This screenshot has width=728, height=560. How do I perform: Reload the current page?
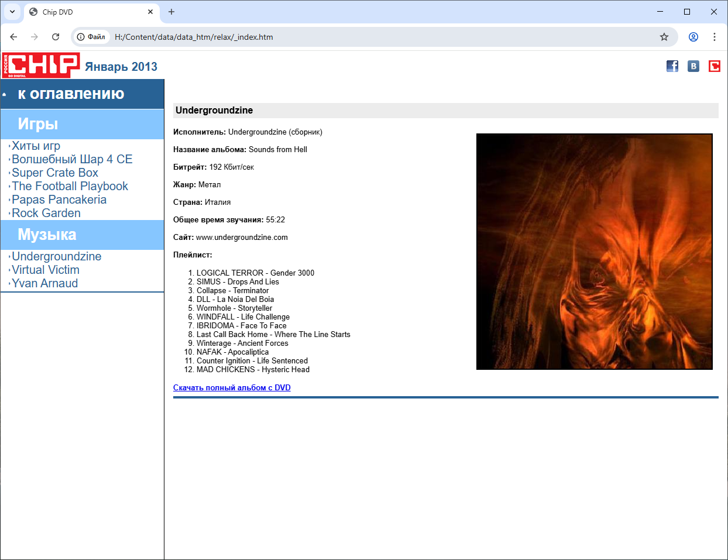click(x=56, y=37)
